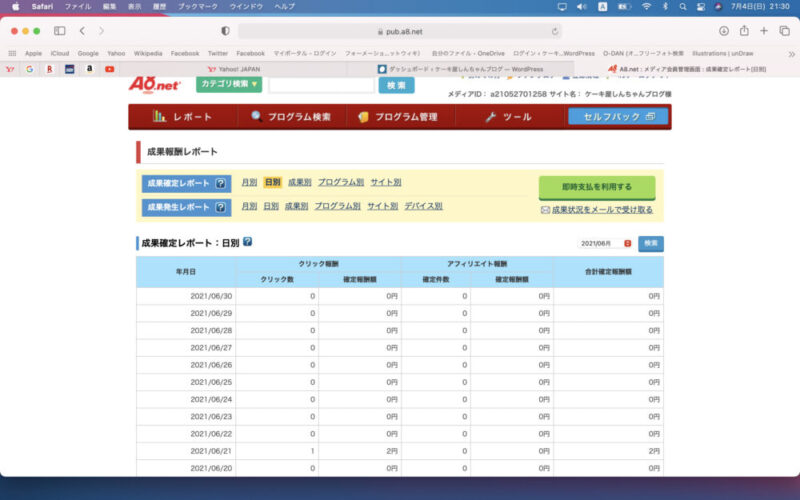The width and height of the screenshot is (800, 500).
Task: Click the search text field beside カテゴリ検索
Action: 320,85
